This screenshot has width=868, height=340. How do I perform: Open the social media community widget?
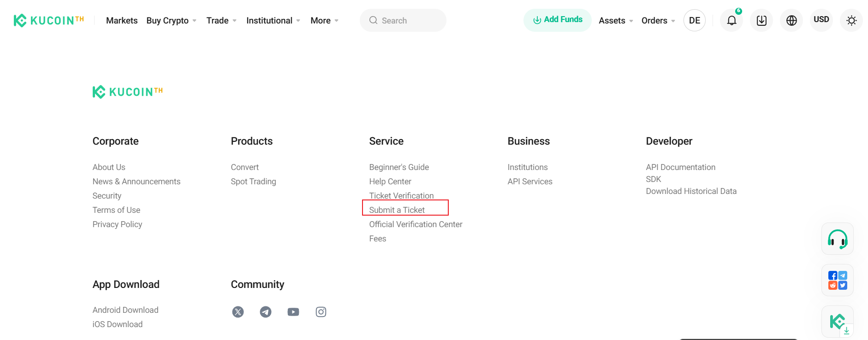pos(837,280)
